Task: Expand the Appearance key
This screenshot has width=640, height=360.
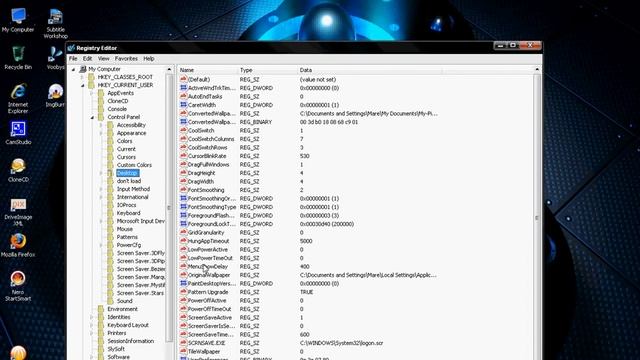Action: click(x=101, y=133)
